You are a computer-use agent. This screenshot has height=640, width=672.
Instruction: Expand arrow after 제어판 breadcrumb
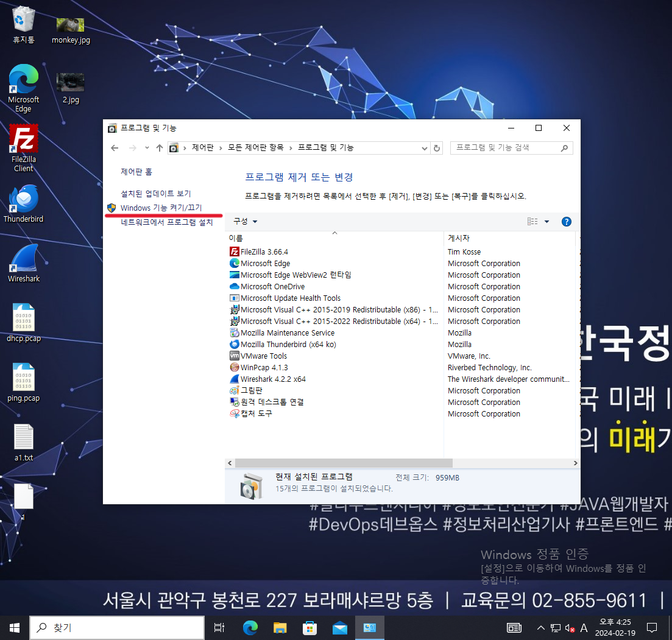pyautogui.click(x=221, y=148)
